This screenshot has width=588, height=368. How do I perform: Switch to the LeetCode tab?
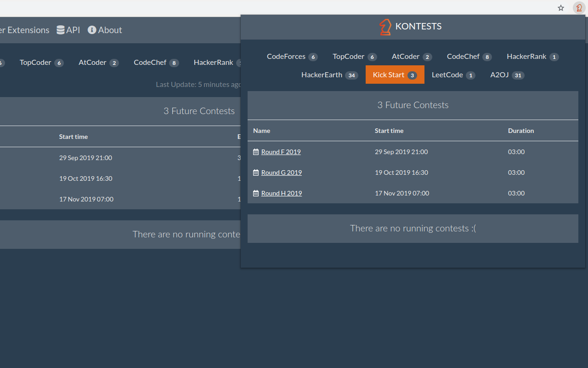[x=453, y=75]
